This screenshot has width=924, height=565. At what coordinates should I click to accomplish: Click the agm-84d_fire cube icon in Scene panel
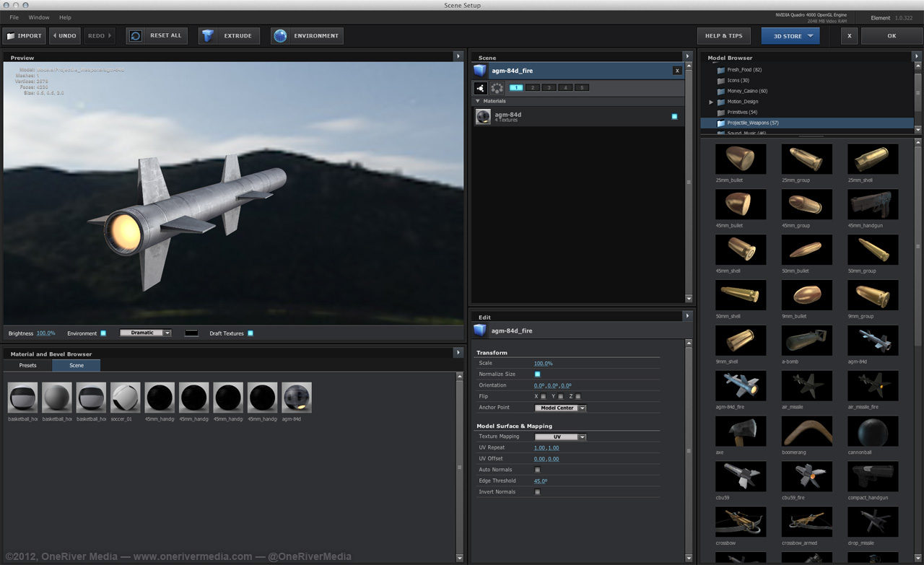tap(480, 70)
